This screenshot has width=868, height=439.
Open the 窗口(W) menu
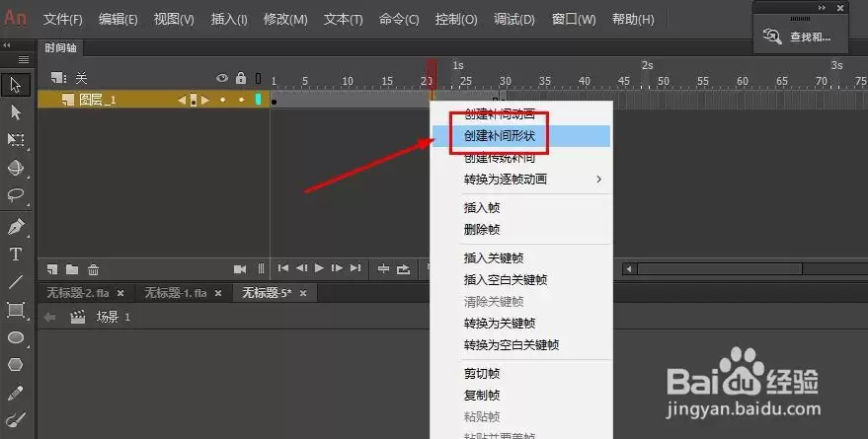coord(574,20)
